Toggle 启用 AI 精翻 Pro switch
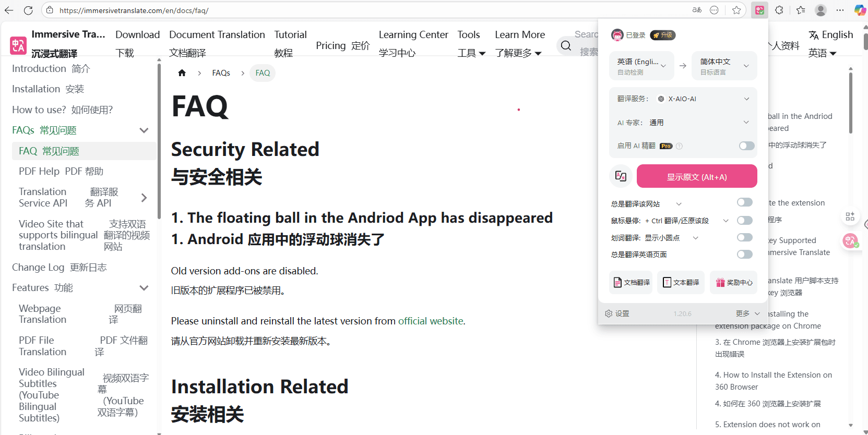Screen dimensions: 868x435 click(x=746, y=146)
